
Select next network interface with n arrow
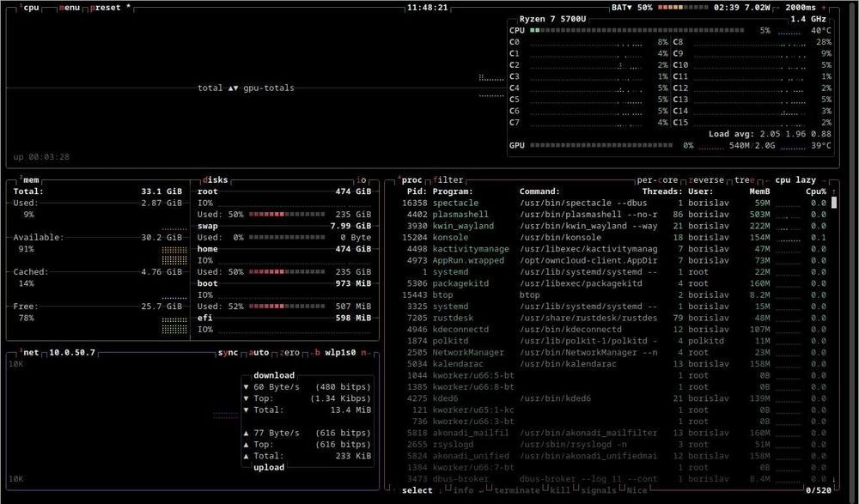click(365, 352)
